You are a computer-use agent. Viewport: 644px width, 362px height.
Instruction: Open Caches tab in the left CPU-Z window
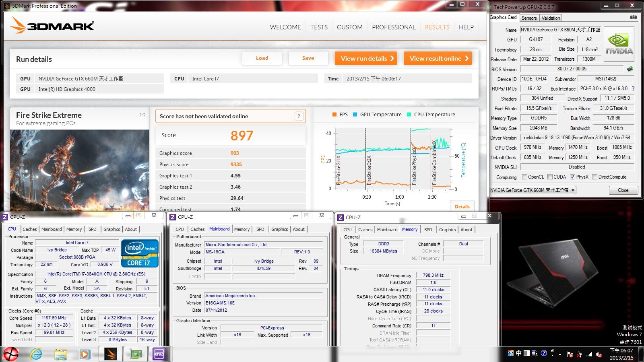pyautogui.click(x=30, y=229)
